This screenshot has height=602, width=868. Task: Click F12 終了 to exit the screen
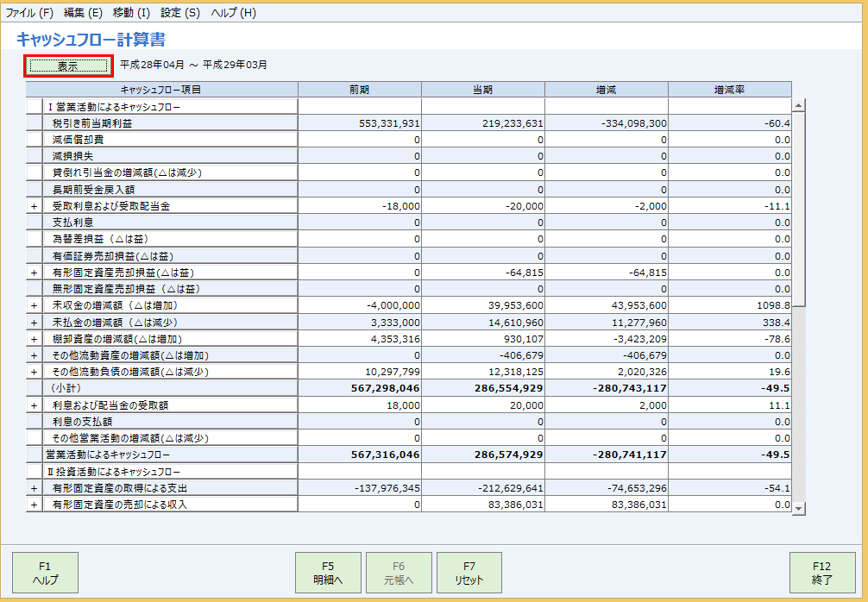[823, 572]
